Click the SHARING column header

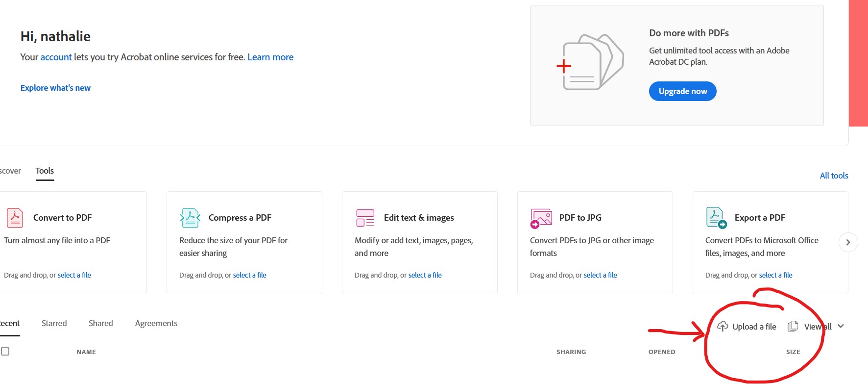click(x=571, y=352)
